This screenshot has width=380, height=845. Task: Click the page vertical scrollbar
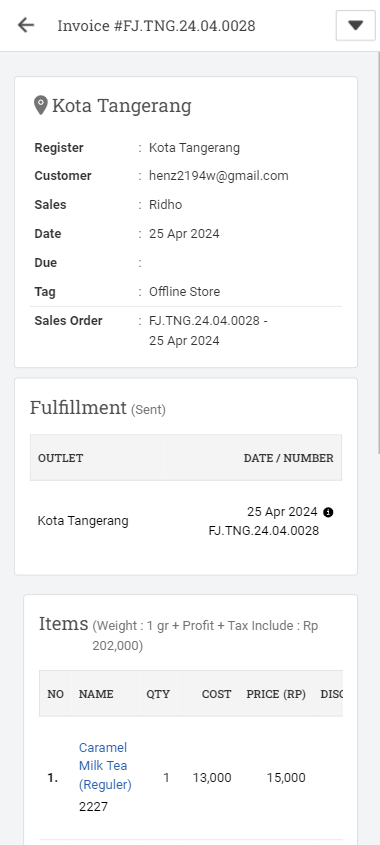378,253
